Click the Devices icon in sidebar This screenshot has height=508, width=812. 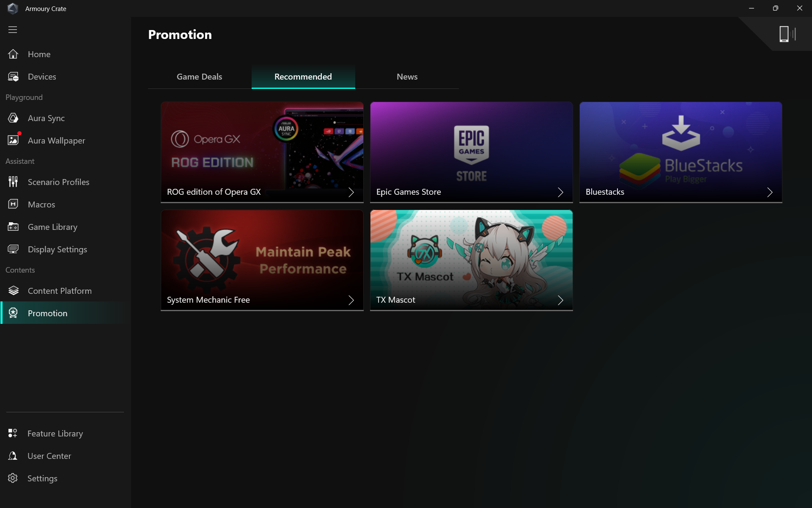point(13,77)
